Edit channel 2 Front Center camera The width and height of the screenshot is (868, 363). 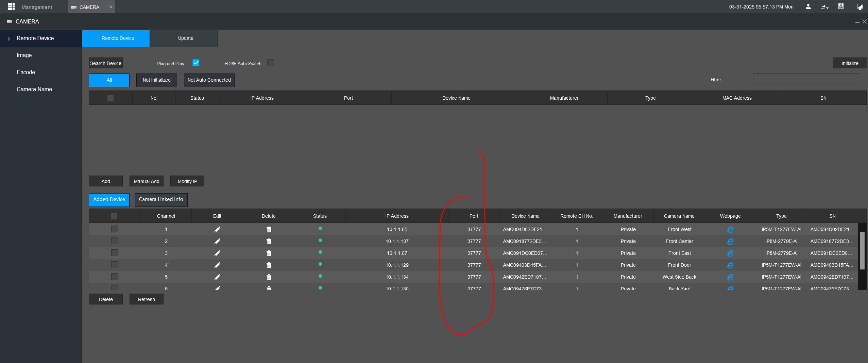(x=217, y=242)
